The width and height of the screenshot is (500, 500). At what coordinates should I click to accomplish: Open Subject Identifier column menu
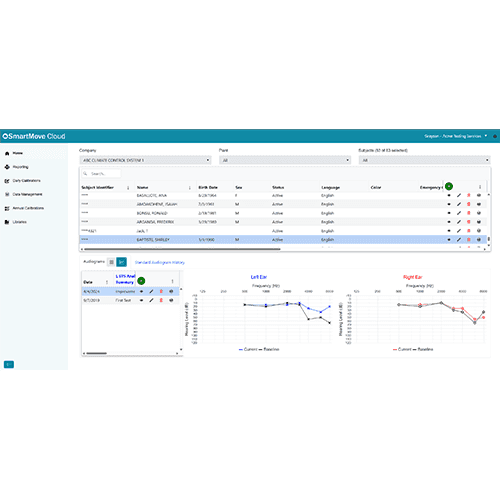128,188
